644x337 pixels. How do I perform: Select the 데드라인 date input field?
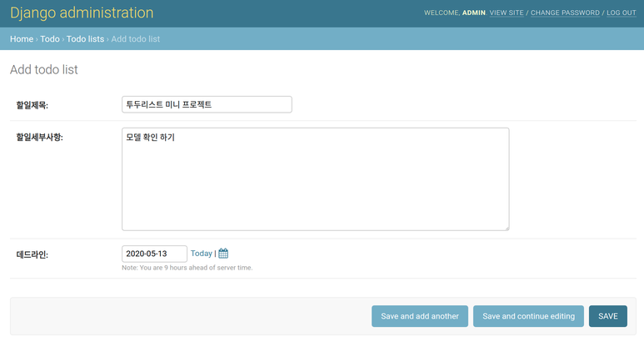[x=154, y=254]
